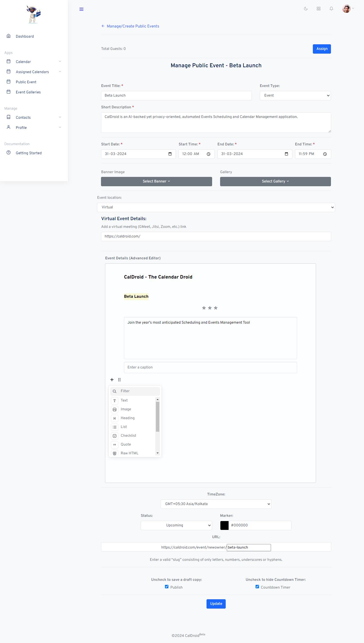
Task: Toggle the hamburger sidebar menu
Action: 82,9
